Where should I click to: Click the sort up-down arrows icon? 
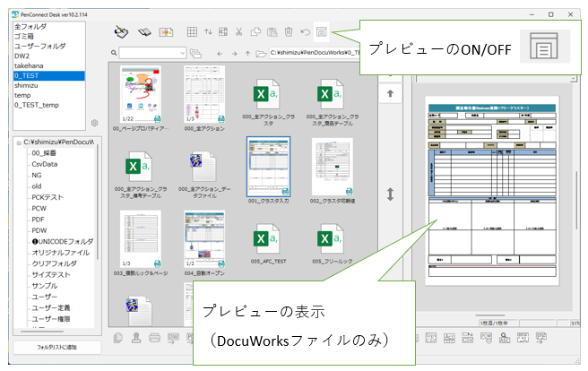[209, 32]
